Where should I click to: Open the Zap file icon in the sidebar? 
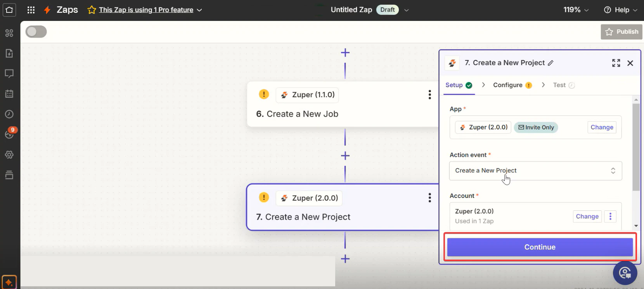(x=9, y=53)
